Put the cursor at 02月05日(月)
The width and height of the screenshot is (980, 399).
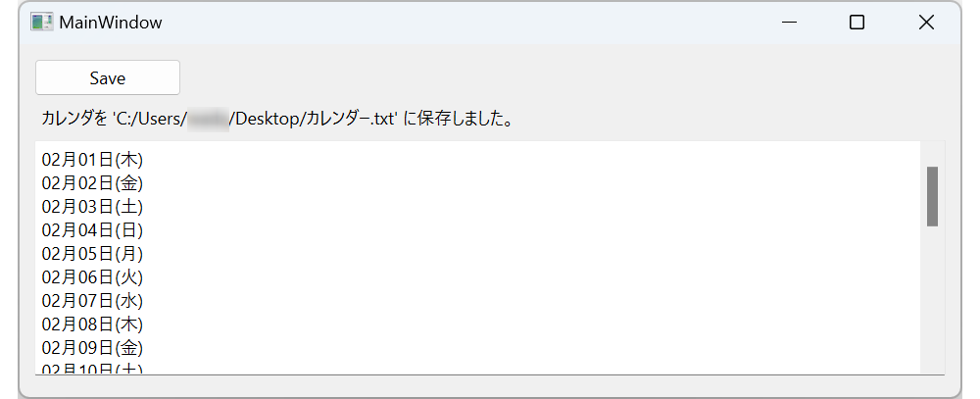click(x=93, y=253)
